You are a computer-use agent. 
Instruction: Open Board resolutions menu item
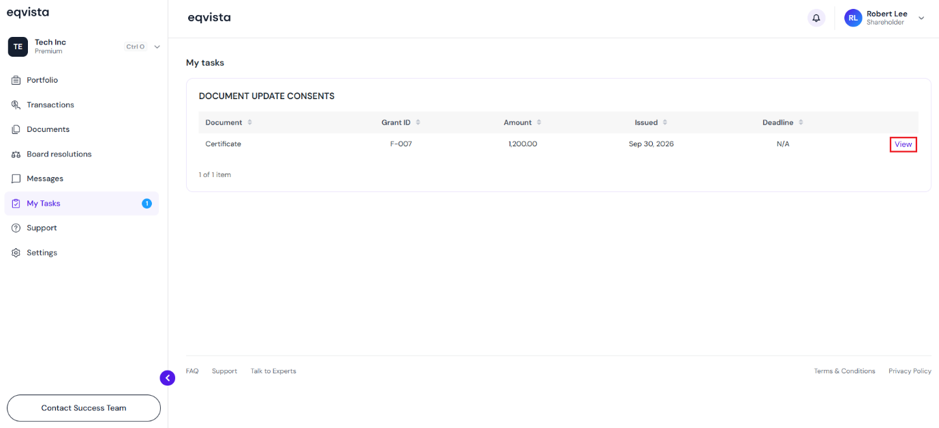pyautogui.click(x=59, y=154)
